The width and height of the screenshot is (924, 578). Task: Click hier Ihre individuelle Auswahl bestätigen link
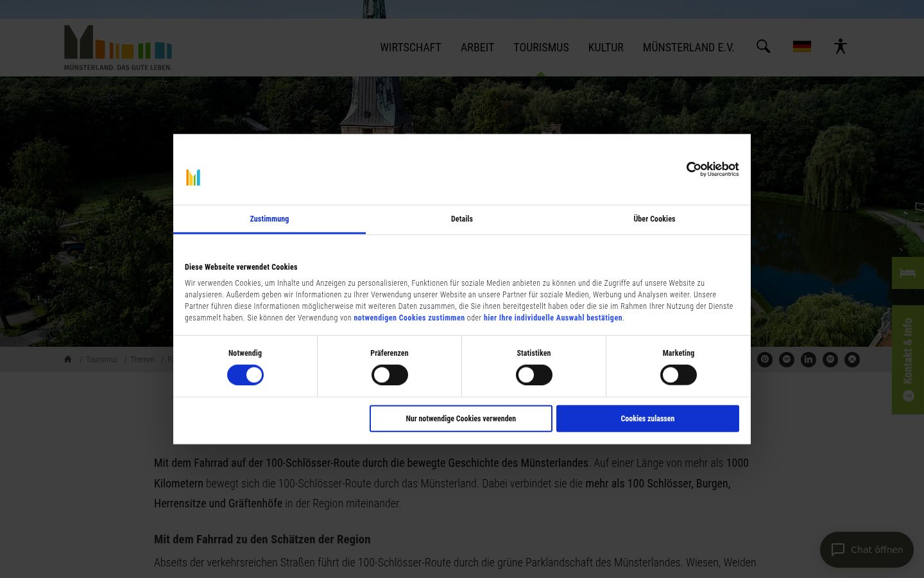click(553, 318)
